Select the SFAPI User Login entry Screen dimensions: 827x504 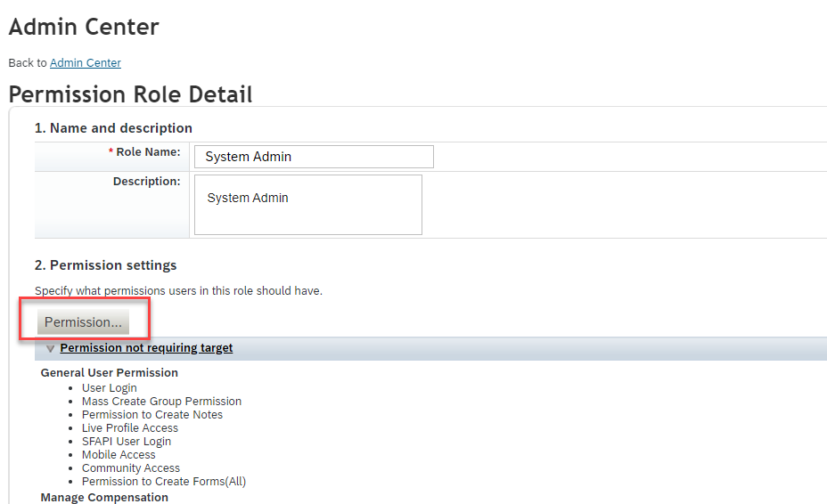[x=127, y=442]
